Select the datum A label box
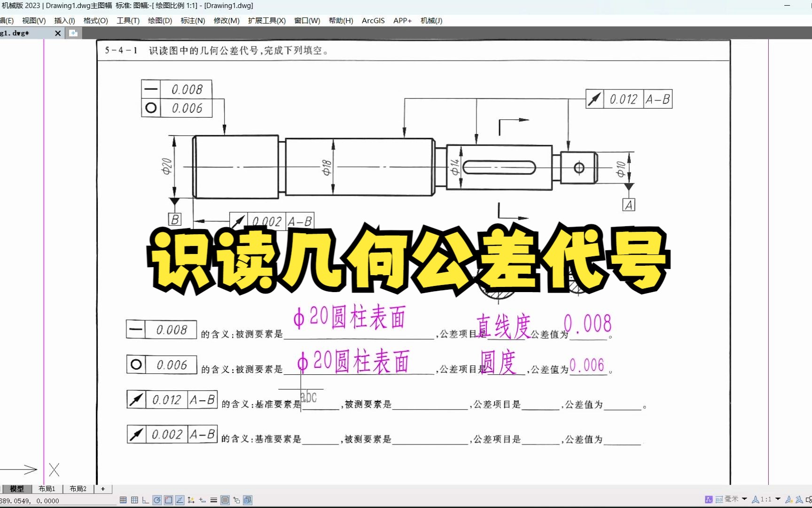Image resolution: width=812 pixels, height=508 pixels. coord(629,205)
